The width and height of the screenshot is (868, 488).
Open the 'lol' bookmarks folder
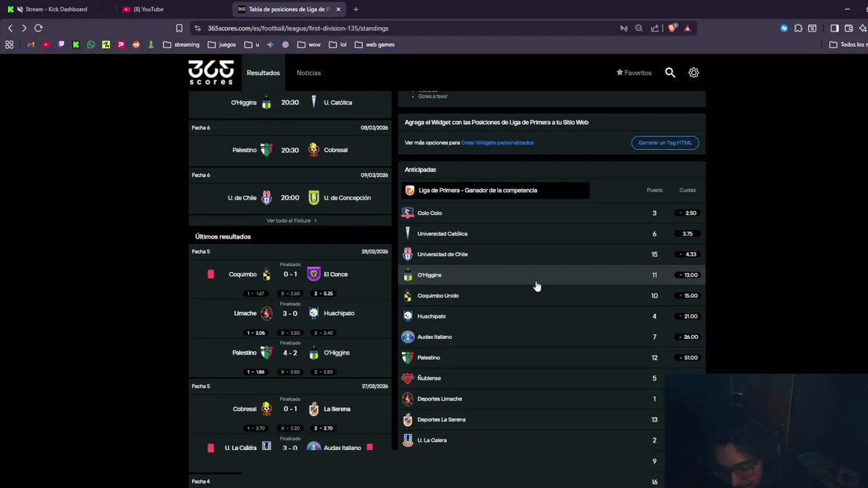tap(338, 45)
